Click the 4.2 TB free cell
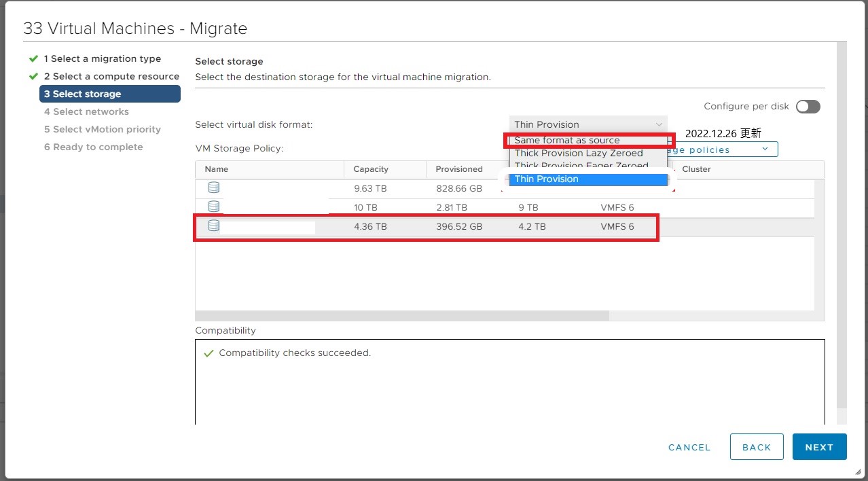868x481 pixels. pyautogui.click(x=531, y=226)
